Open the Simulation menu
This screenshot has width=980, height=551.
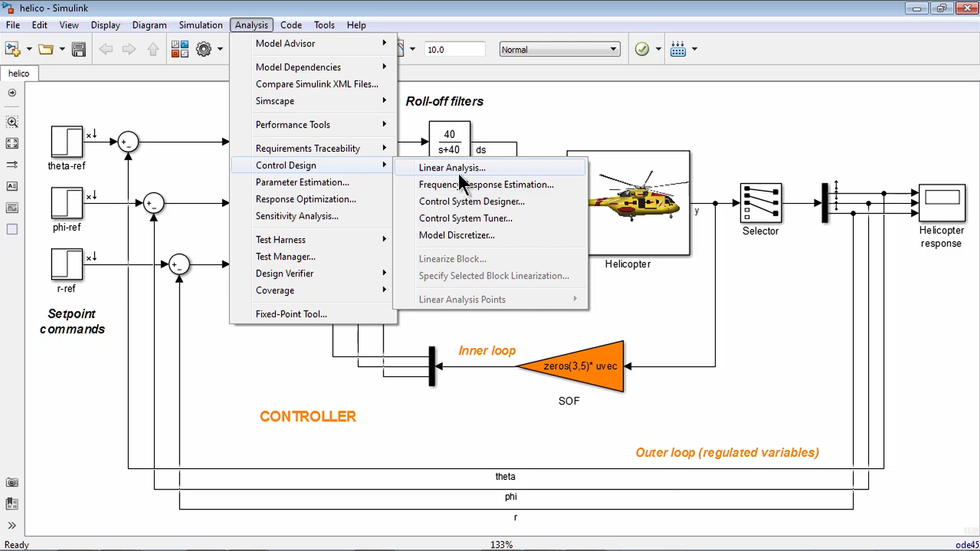coord(201,25)
